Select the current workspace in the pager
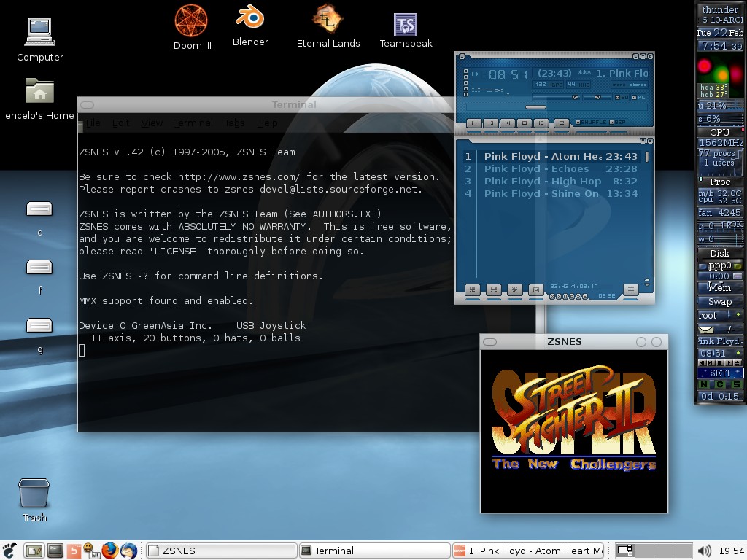Image resolution: width=747 pixels, height=560 pixels. click(x=625, y=551)
